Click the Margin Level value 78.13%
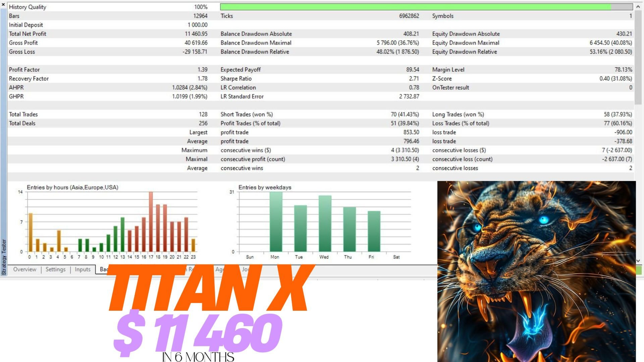The image size is (644, 362). 623,70
